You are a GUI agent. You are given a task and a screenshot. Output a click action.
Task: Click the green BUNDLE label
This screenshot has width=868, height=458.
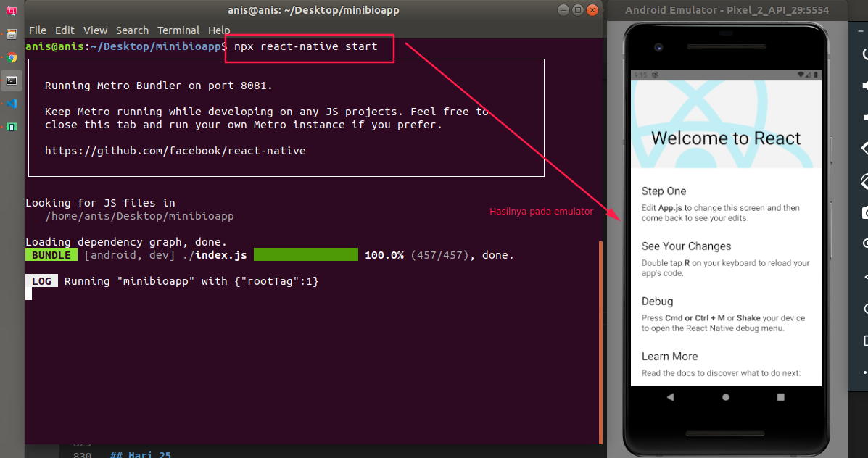coord(51,255)
